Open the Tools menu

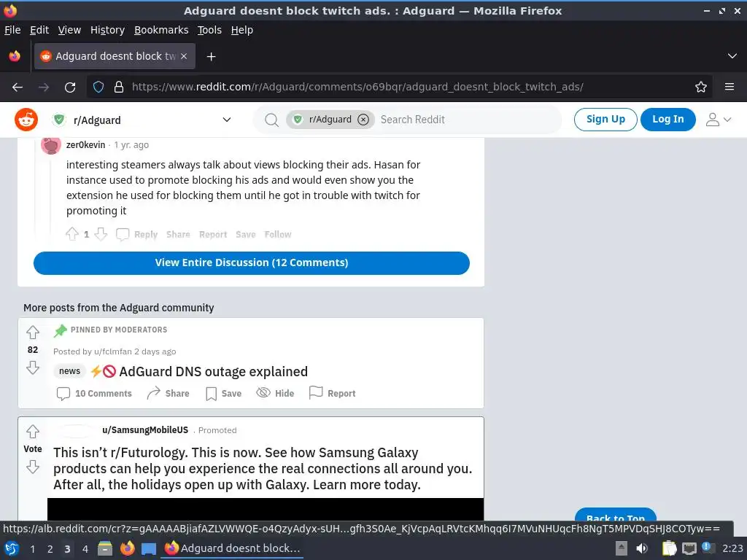[209, 30]
